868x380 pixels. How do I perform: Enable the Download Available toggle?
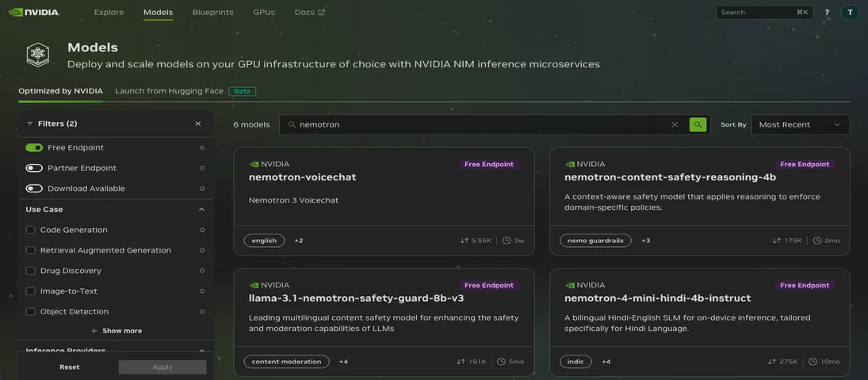[34, 188]
